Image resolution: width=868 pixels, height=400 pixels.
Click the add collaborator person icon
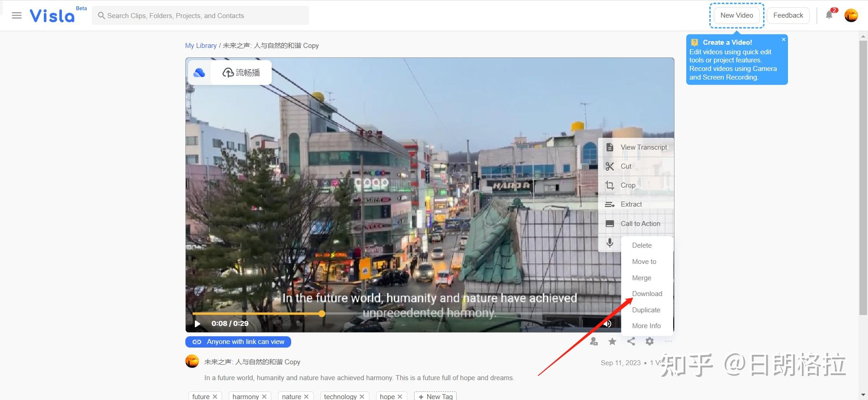594,342
